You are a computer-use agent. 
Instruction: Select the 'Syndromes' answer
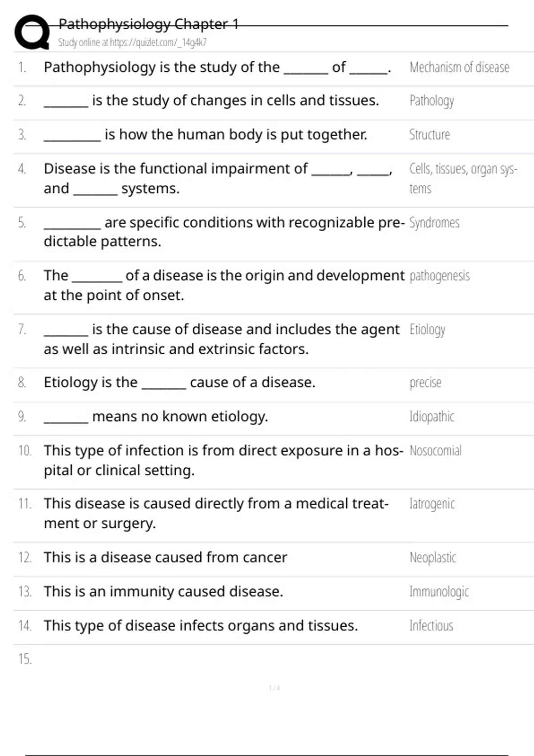click(434, 223)
